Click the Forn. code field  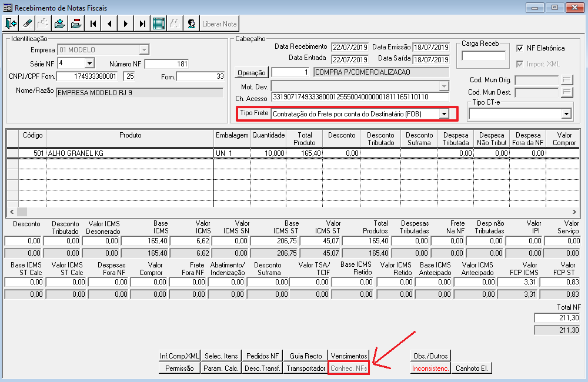click(201, 76)
